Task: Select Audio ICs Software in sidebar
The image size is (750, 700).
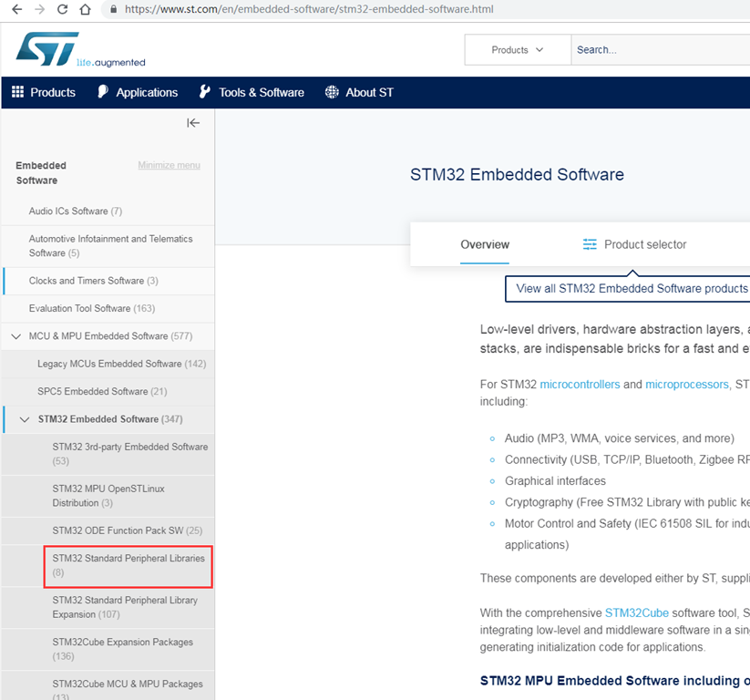Action: (108, 211)
